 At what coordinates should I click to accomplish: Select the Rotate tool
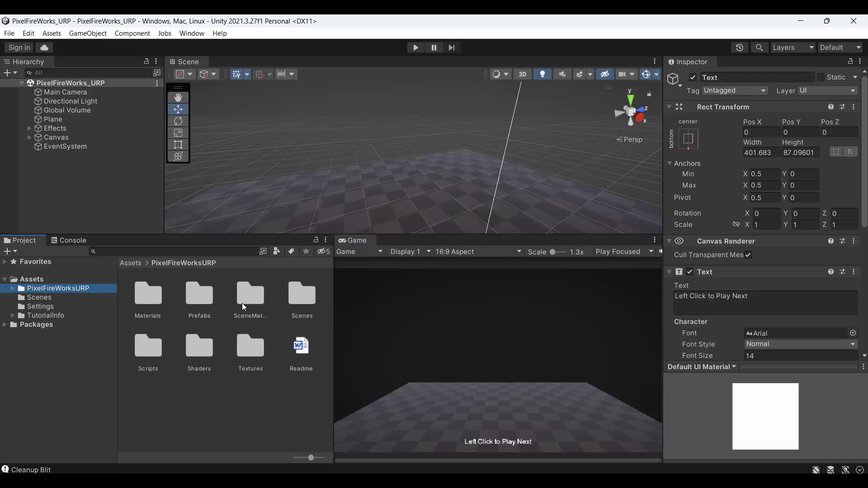tap(178, 121)
